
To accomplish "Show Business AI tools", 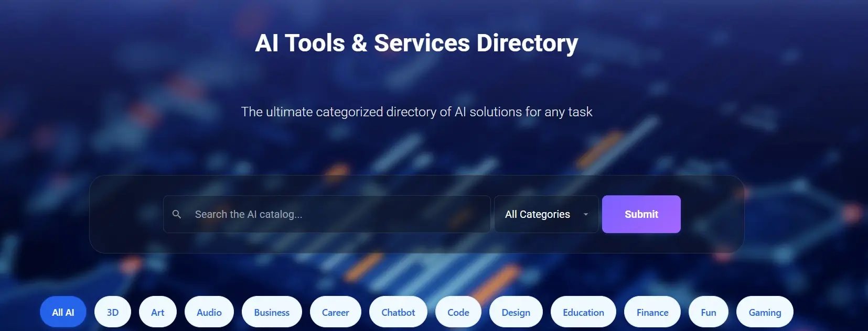I will click(x=272, y=312).
